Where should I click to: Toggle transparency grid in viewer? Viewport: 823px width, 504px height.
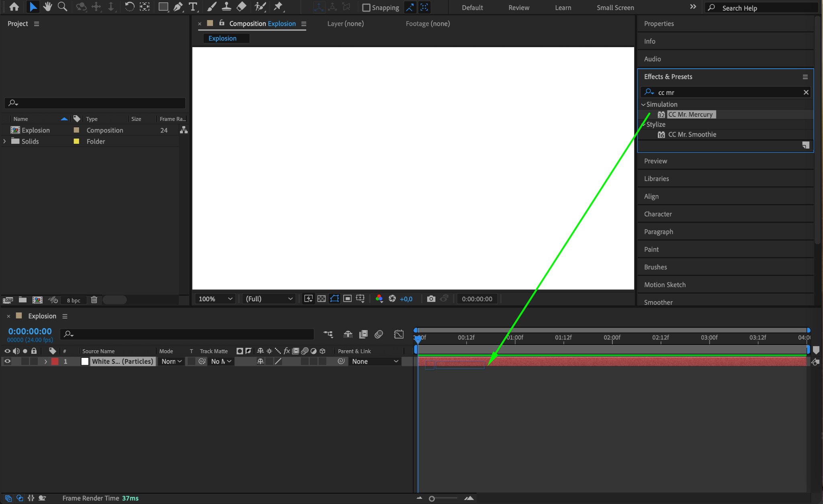[x=321, y=299]
